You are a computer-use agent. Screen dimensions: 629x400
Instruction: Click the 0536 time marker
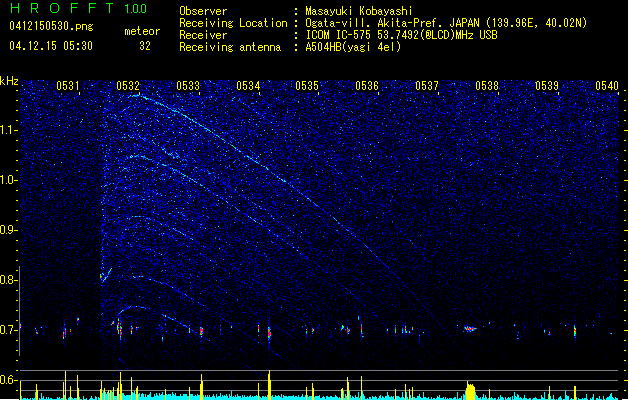(x=367, y=86)
